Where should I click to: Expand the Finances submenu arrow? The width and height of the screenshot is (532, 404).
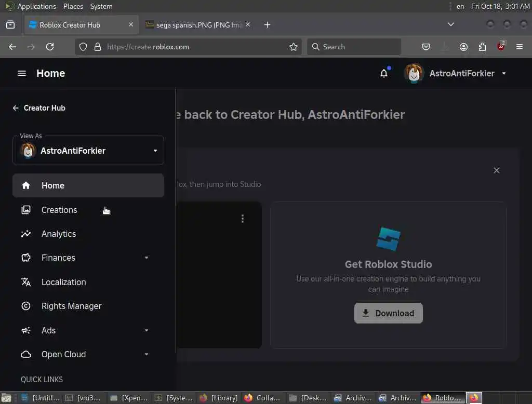147,258
